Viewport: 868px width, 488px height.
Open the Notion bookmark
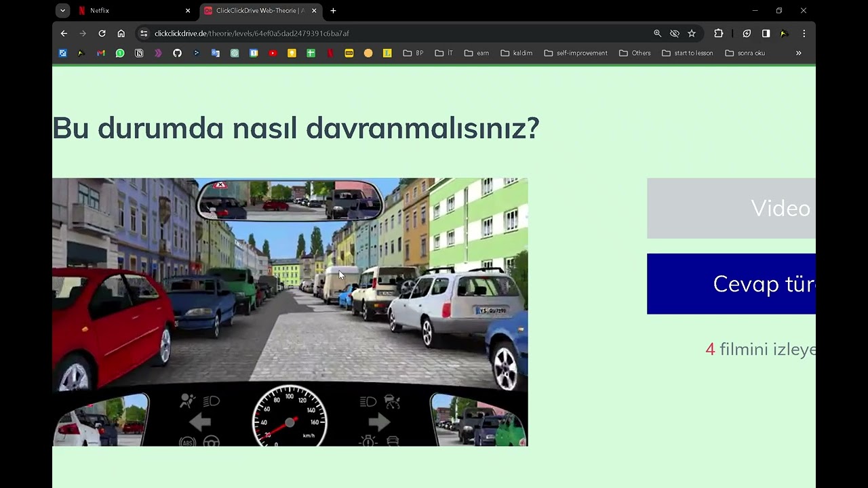click(139, 53)
